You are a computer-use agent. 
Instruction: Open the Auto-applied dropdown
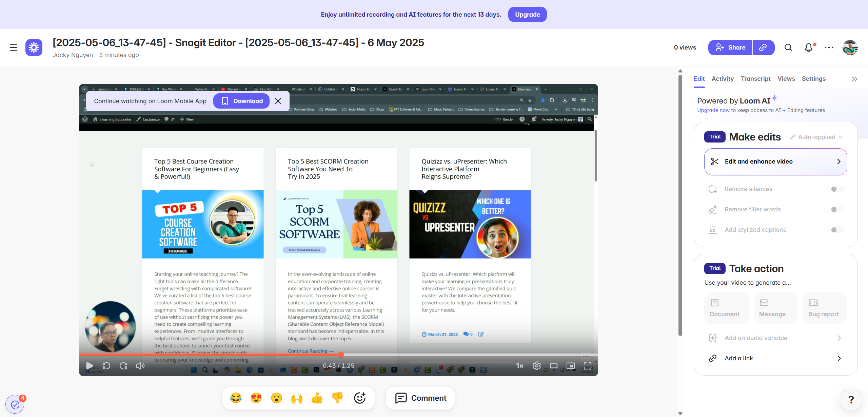coord(816,137)
